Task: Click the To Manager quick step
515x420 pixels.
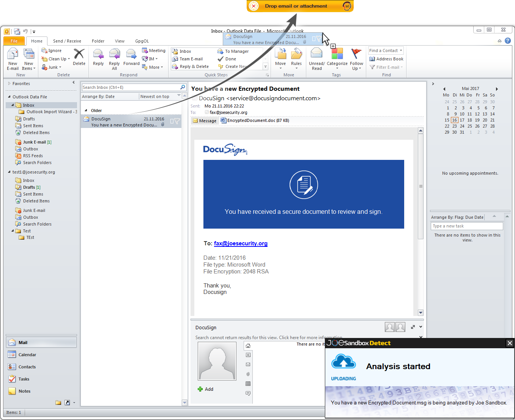Action: pos(233,51)
